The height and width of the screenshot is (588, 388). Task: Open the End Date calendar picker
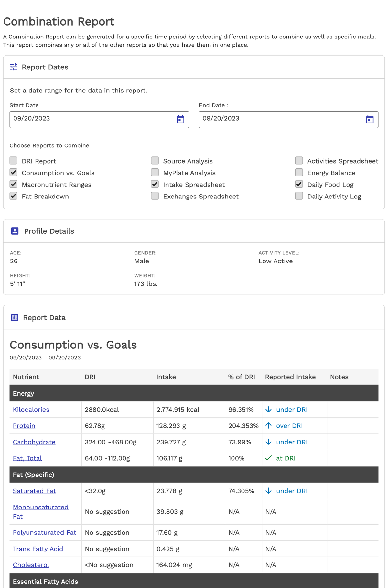click(370, 119)
